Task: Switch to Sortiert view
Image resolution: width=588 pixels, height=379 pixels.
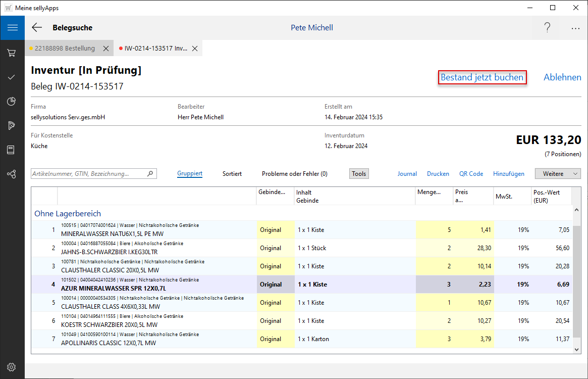Action: click(232, 174)
